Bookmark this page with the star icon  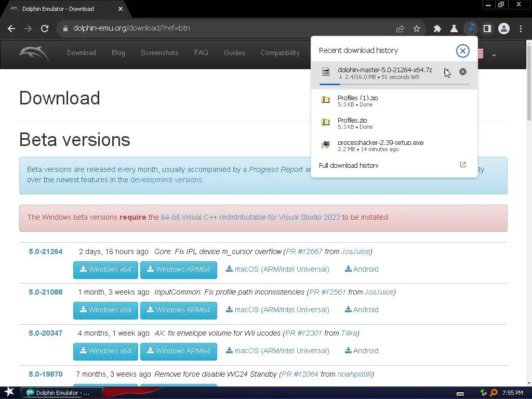[x=417, y=29]
